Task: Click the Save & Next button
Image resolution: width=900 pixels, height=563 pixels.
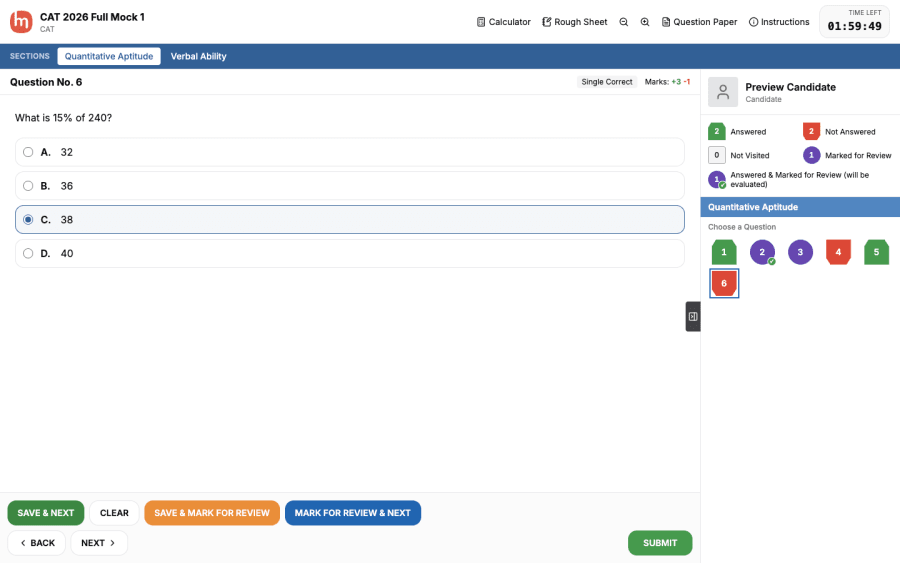Action: (x=46, y=513)
